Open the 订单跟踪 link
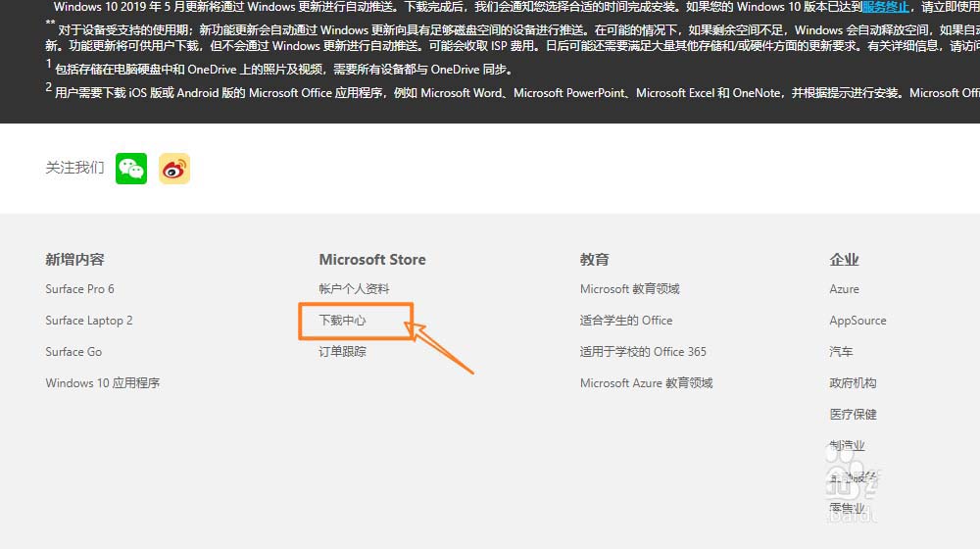Image resolution: width=980 pixels, height=549 pixels. [x=342, y=352]
